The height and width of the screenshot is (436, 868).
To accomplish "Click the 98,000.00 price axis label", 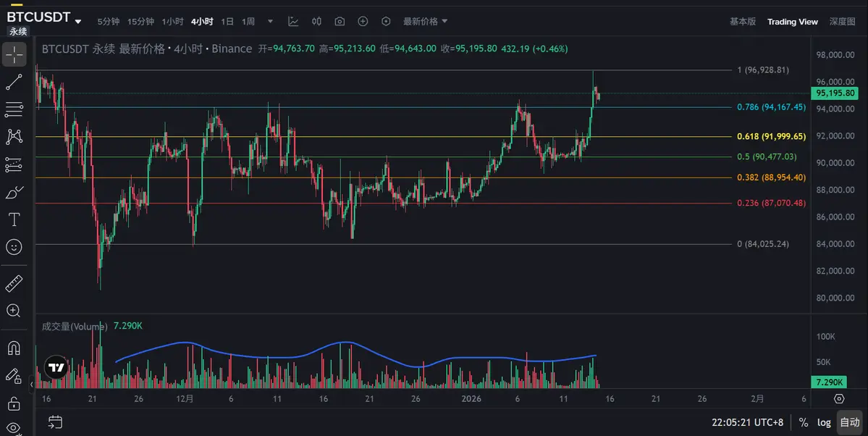I will [x=835, y=55].
